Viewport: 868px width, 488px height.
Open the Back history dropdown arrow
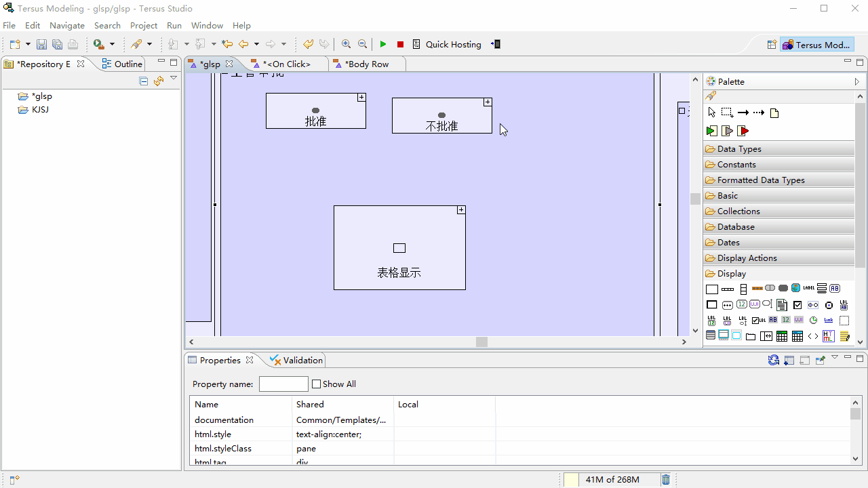[x=256, y=44]
